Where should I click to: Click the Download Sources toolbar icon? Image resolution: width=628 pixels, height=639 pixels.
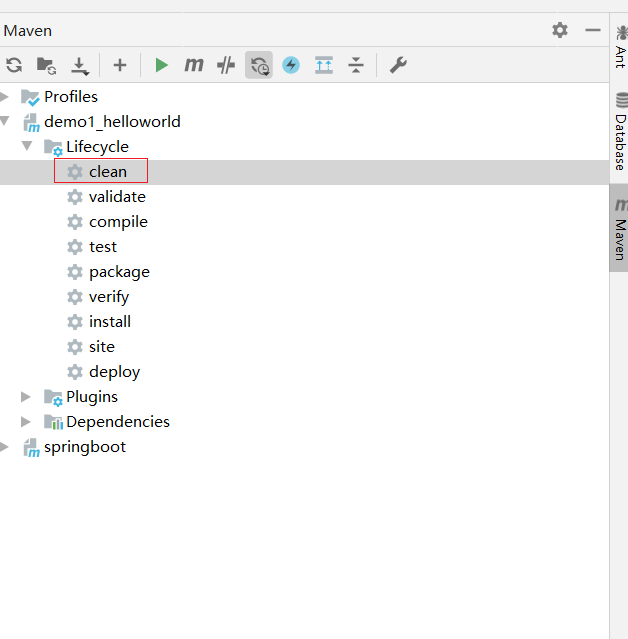[80, 65]
